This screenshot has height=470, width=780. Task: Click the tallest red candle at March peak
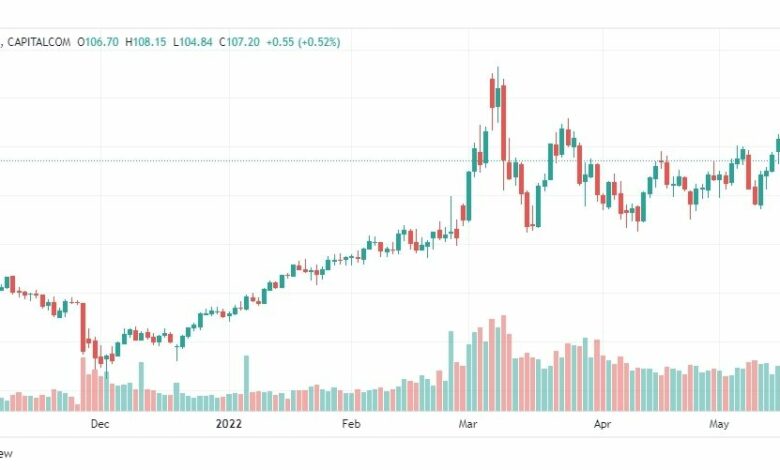tap(503, 123)
